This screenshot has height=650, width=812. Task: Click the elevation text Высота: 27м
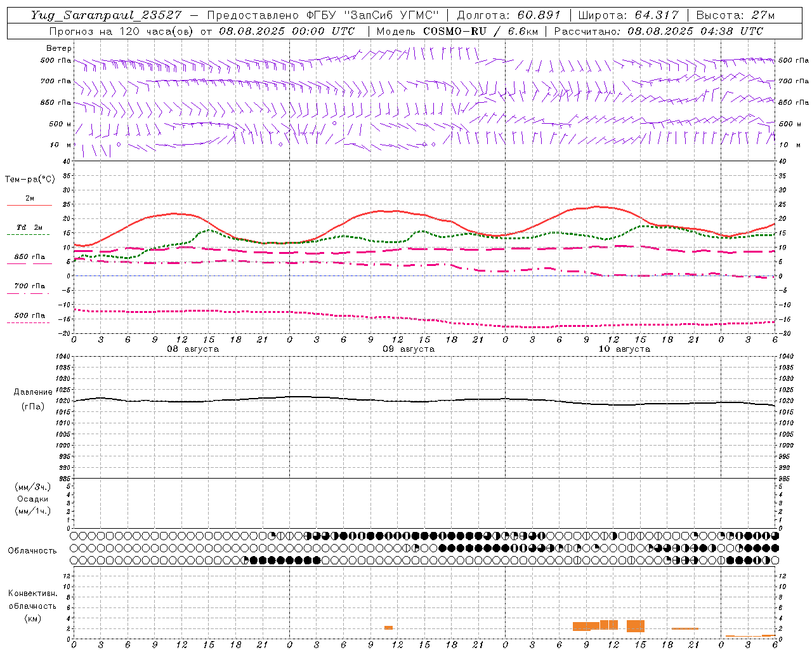735,15
